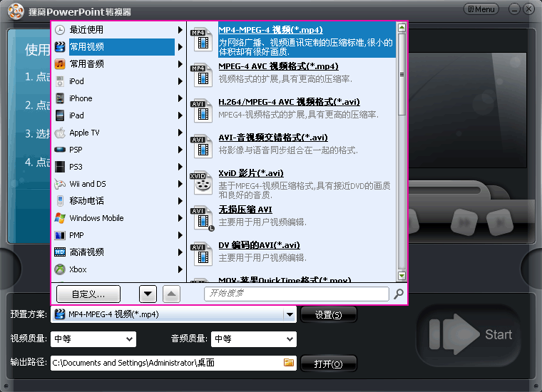Click the 开始搜索 search field

297,294
